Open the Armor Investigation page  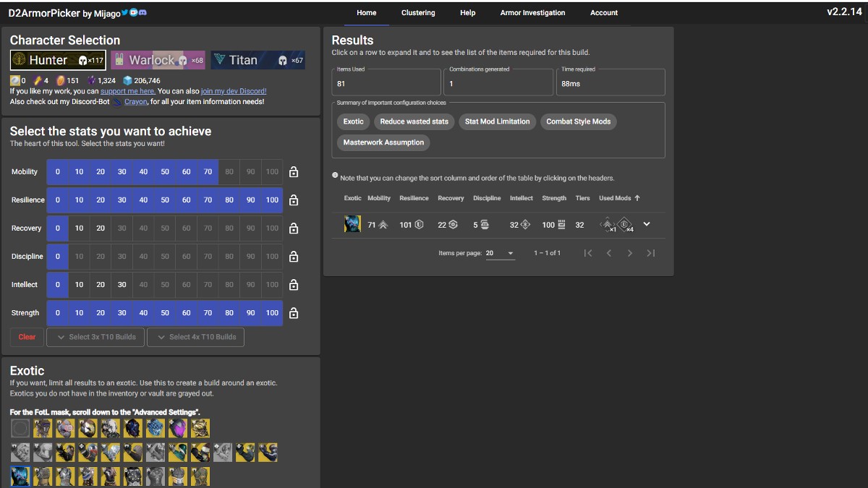pyautogui.click(x=532, y=12)
